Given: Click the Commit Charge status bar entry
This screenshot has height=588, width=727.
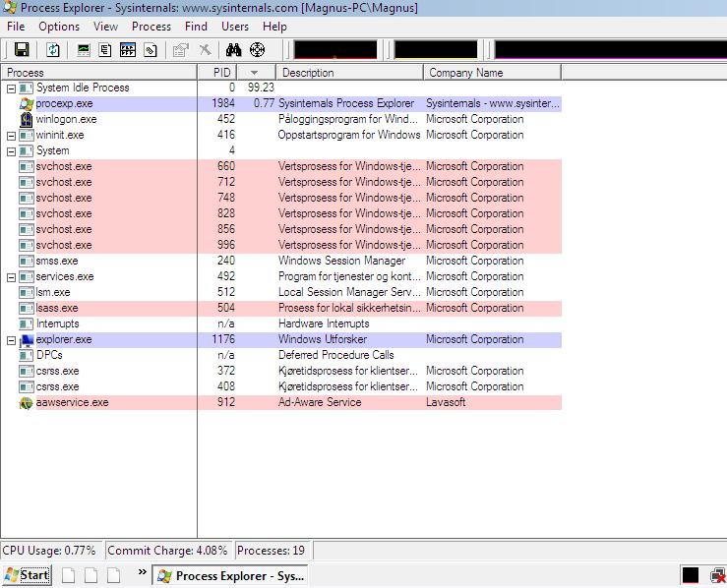Looking at the screenshot, I should coord(168,551).
